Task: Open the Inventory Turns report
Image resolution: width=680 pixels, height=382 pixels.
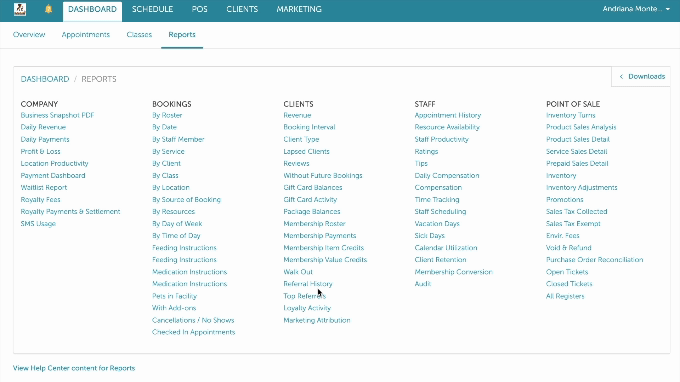Action: [x=571, y=115]
